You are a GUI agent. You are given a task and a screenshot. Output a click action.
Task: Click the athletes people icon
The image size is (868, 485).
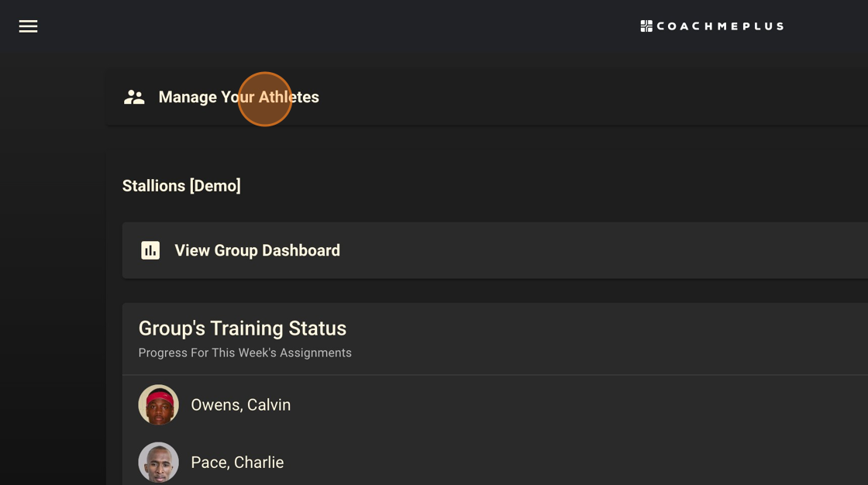tap(134, 97)
